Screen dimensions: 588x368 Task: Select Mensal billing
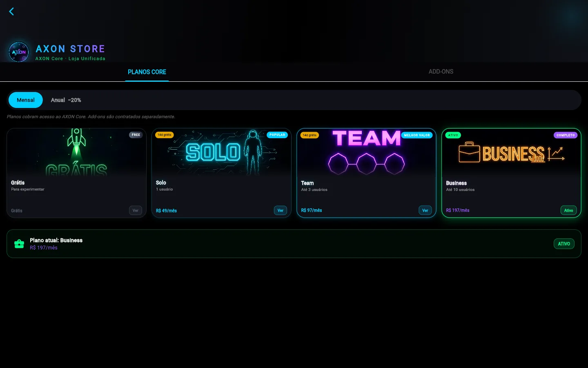click(x=26, y=100)
